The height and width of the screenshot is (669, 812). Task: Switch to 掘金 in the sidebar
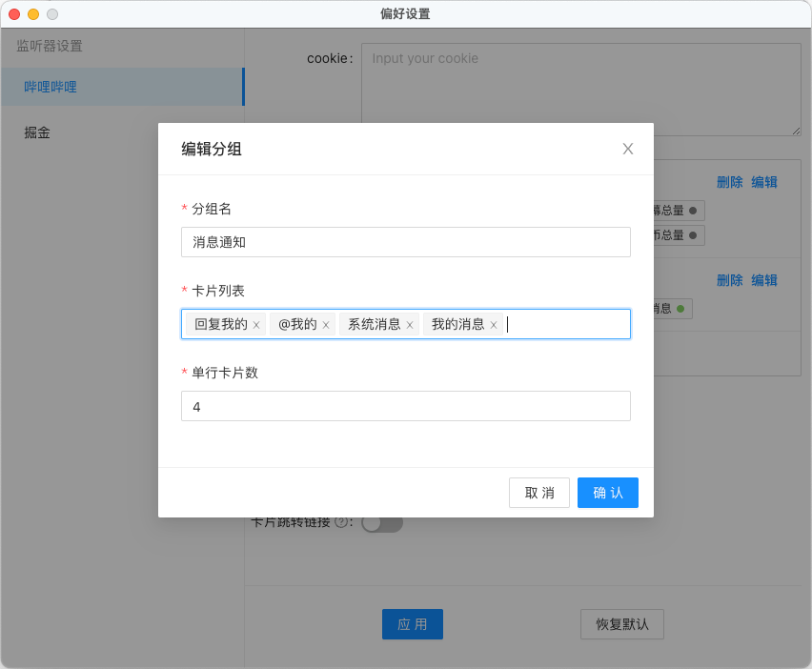click(37, 132)
